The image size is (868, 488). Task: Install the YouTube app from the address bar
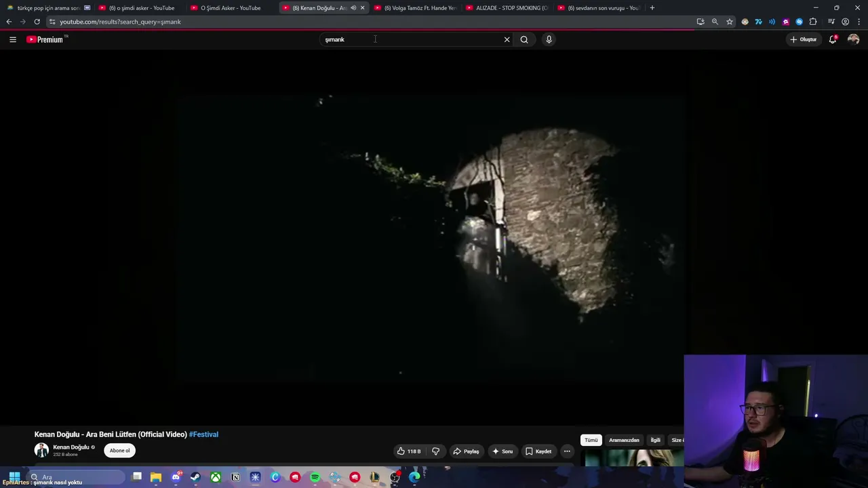(x=701, y=22)
